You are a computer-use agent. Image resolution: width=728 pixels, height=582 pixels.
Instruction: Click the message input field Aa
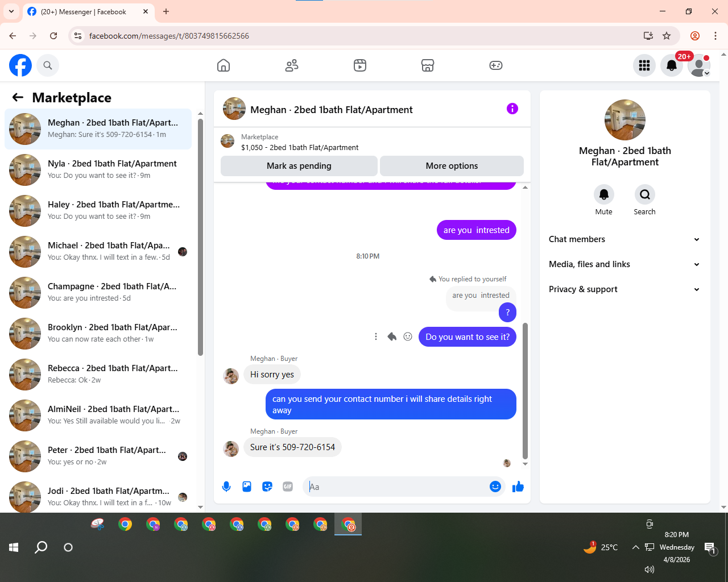pos(397,487)
